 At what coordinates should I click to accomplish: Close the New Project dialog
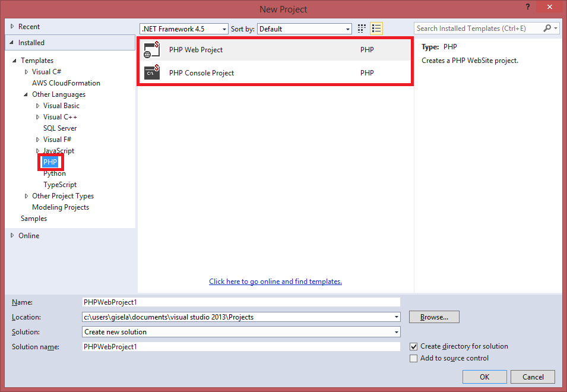[550, 7]
